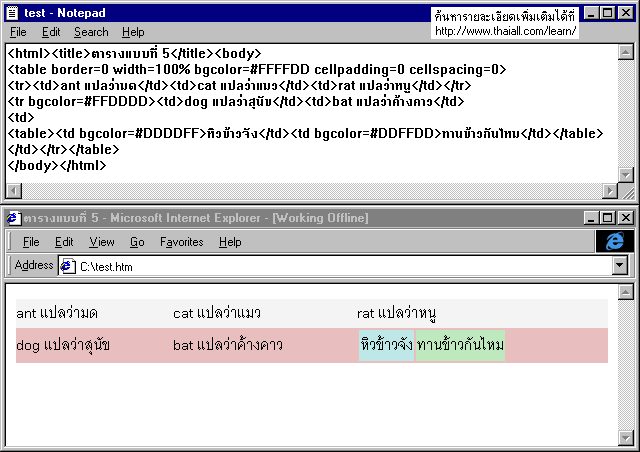Open Notepad's Search menu
Image resolution: width=640 pixels, height=452 pixels.
click(91, 32)
